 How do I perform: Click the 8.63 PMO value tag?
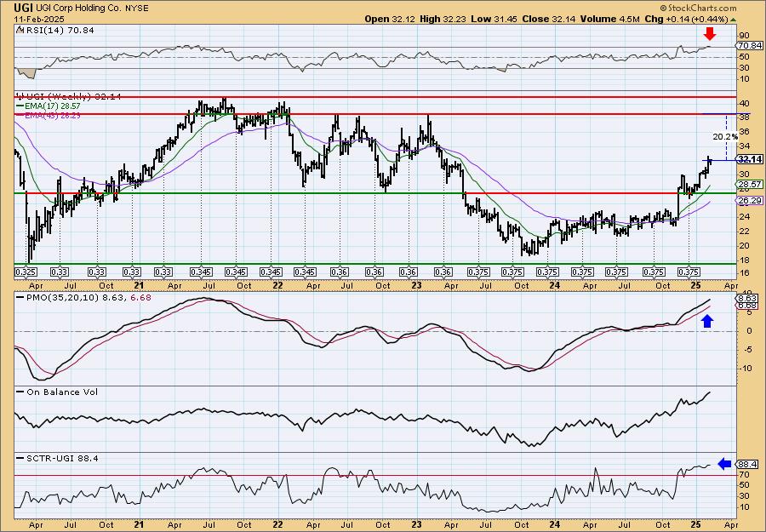746,298
